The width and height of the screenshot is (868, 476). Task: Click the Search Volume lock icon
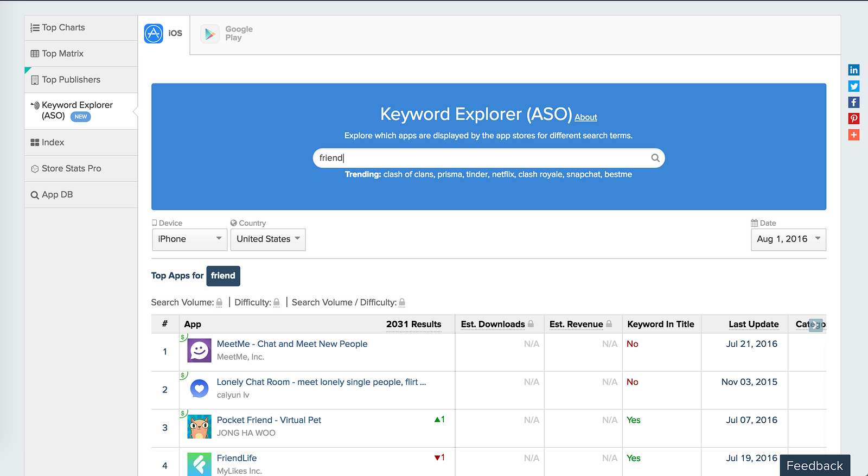(x=219, y=302)
